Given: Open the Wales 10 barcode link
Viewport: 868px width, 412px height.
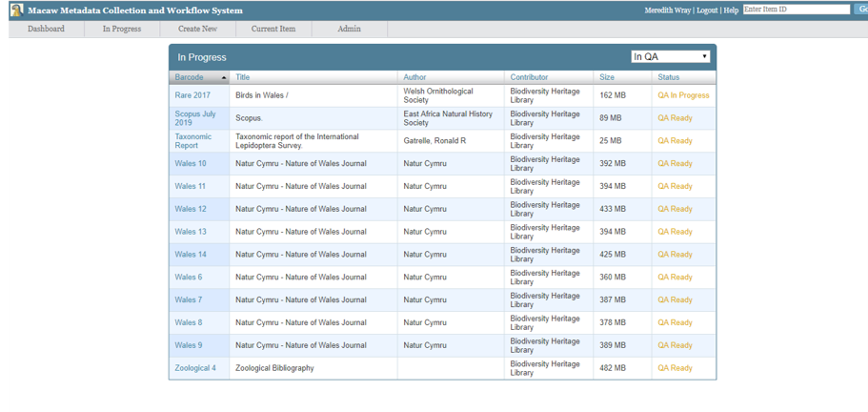Looking at the screenshot, I should 191,164.
